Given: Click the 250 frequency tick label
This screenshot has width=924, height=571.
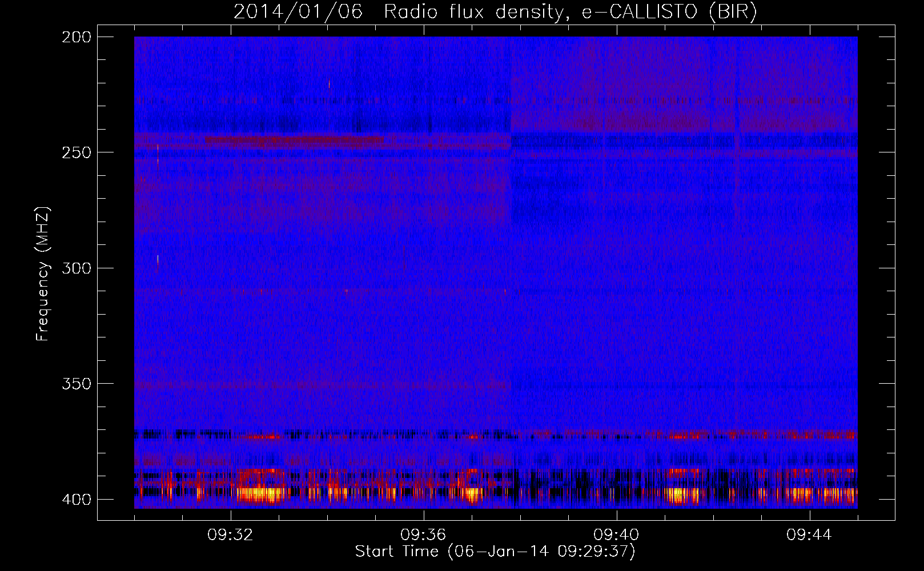Looking at the screenshot, I should (x=76, y=152).
